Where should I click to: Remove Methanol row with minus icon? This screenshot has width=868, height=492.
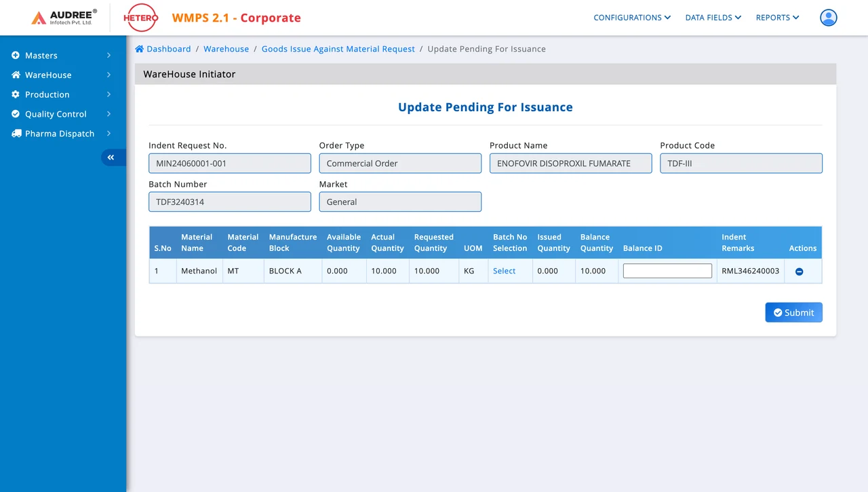(x=799, y=271)
